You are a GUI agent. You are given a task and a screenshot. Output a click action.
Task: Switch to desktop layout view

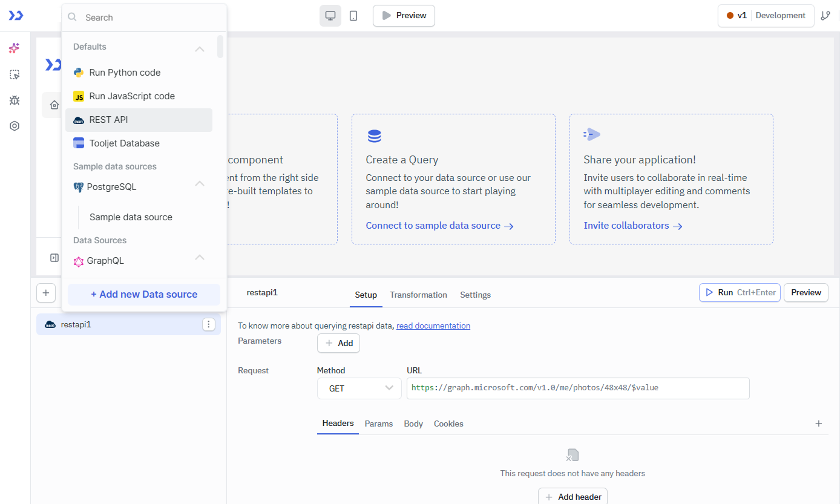click(330, 15)
